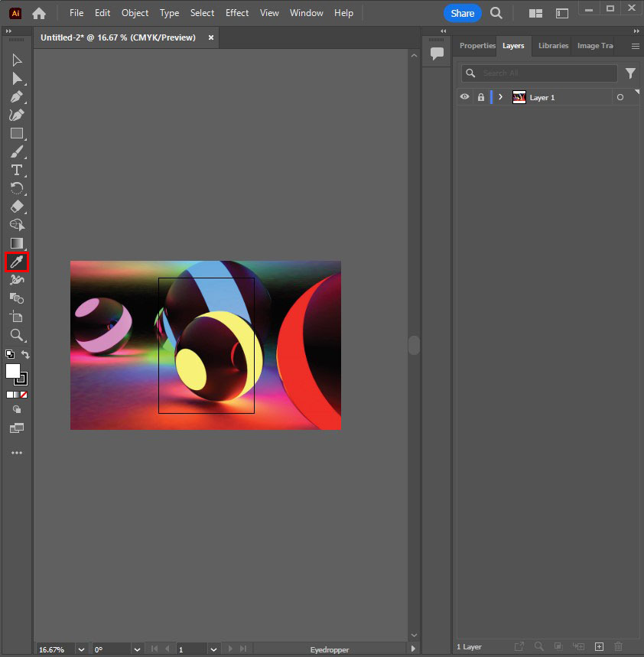Open the rotate view angle dropdown
Image resolution: width=644 pixels, height=657 pixels.
pos(136,649)
